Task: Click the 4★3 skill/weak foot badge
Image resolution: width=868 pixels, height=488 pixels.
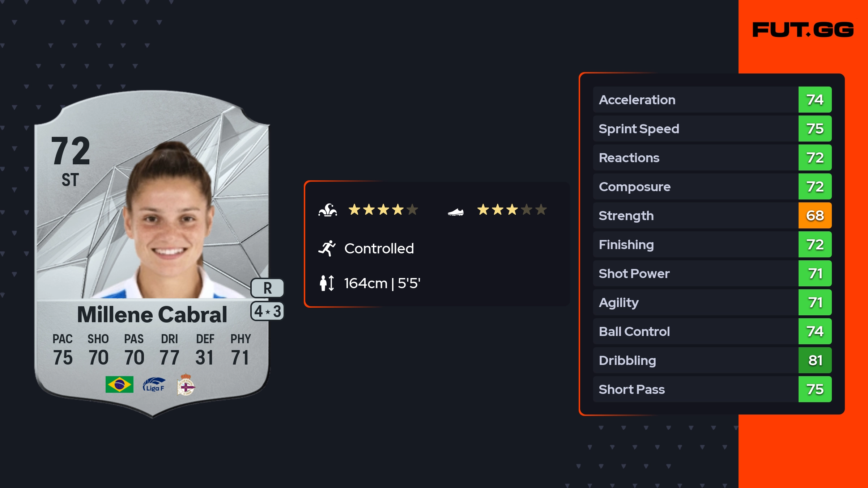Action: point(267,311)
